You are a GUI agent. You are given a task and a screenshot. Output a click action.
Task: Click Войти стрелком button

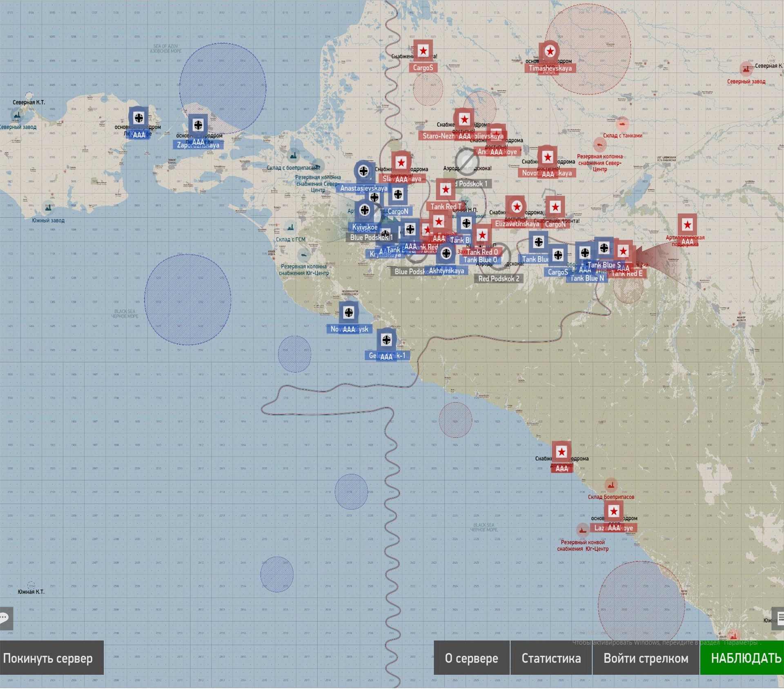[x=646, y=658]
